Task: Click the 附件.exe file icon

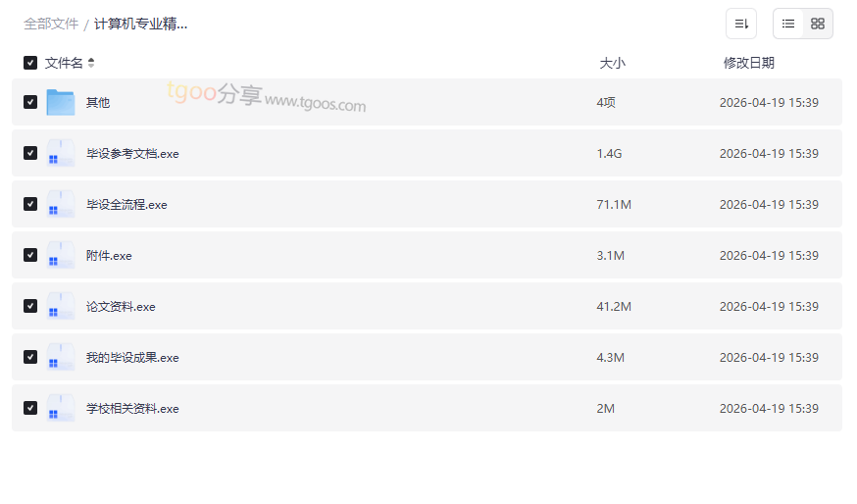Action: [61, 255]
